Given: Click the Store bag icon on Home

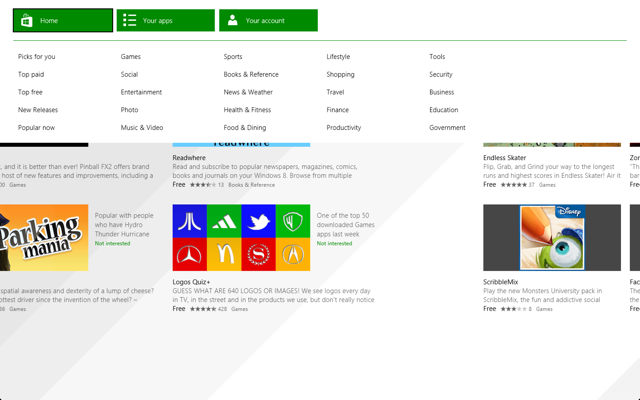Looking at the screenshot, I should [x=27, y=20].
